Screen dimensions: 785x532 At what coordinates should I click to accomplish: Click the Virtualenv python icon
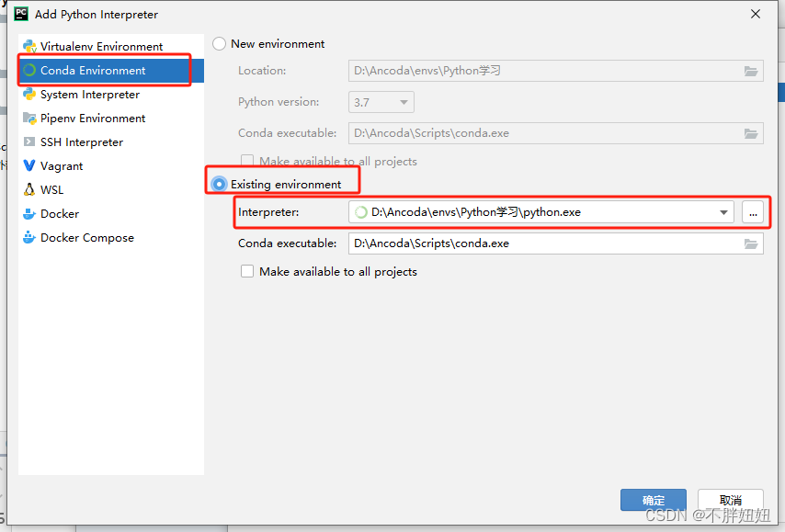pos(29,47)
